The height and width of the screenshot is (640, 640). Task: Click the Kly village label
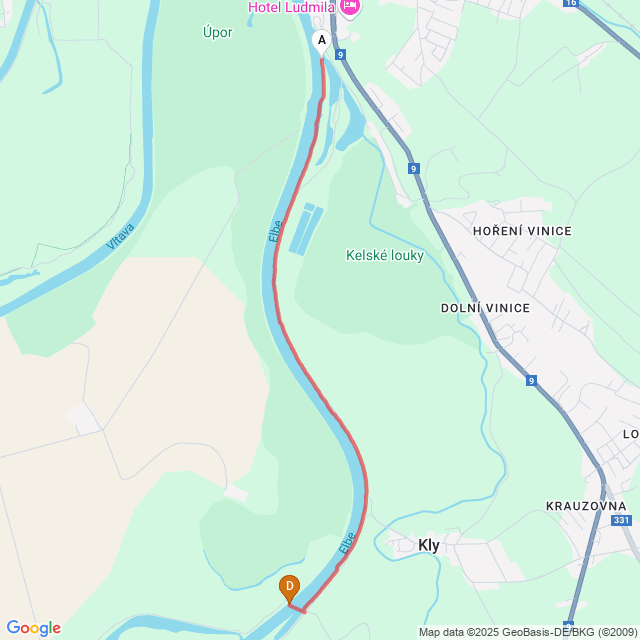429,545
